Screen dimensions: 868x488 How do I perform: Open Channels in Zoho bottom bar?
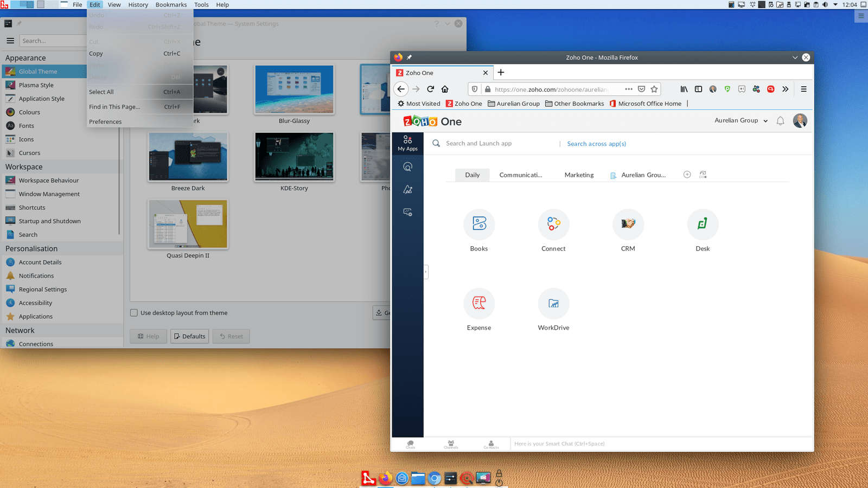point(451,444)
